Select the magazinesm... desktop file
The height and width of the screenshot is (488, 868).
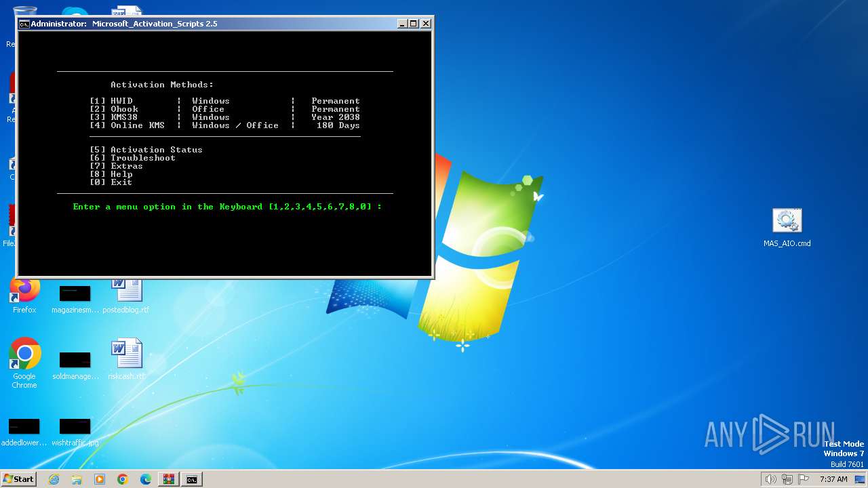click(75, 299)
